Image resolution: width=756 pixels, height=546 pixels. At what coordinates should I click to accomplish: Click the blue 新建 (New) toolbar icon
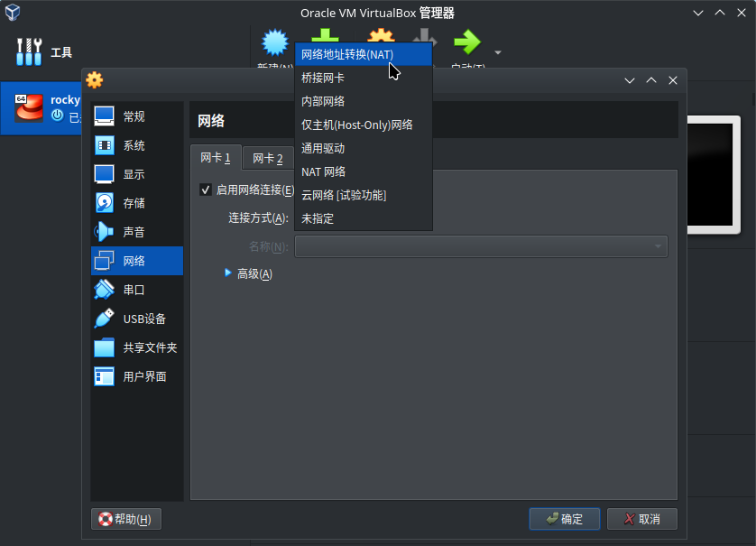click(275, 42)
